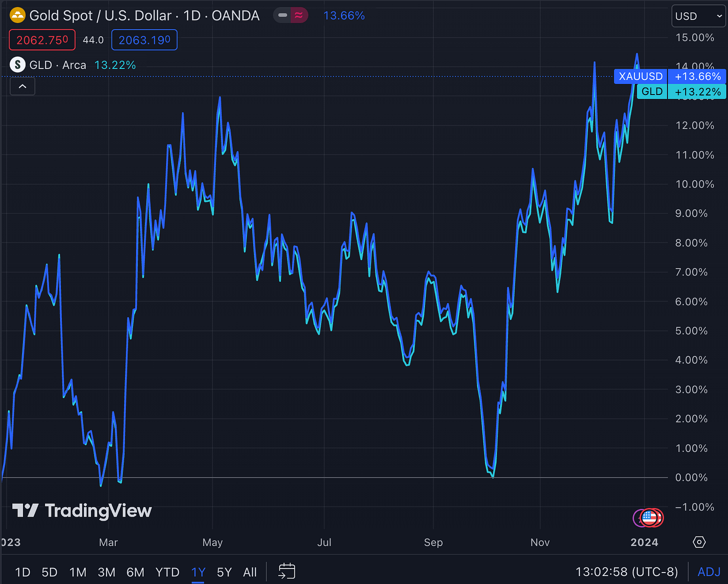The image size is (728, 584).
Task: Select the 1M time range
Action: tap(78, 572)
